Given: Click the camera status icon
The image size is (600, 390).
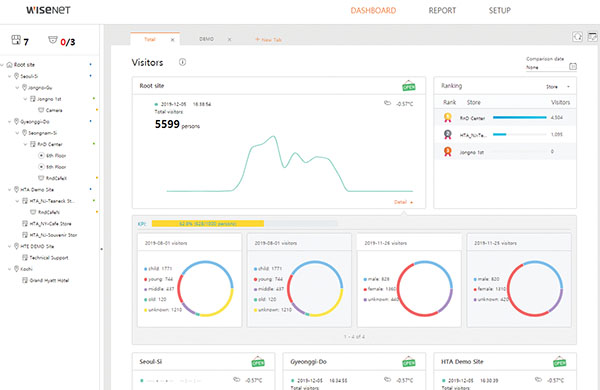Looking at the screenshot, I should (x=53, y=40).
